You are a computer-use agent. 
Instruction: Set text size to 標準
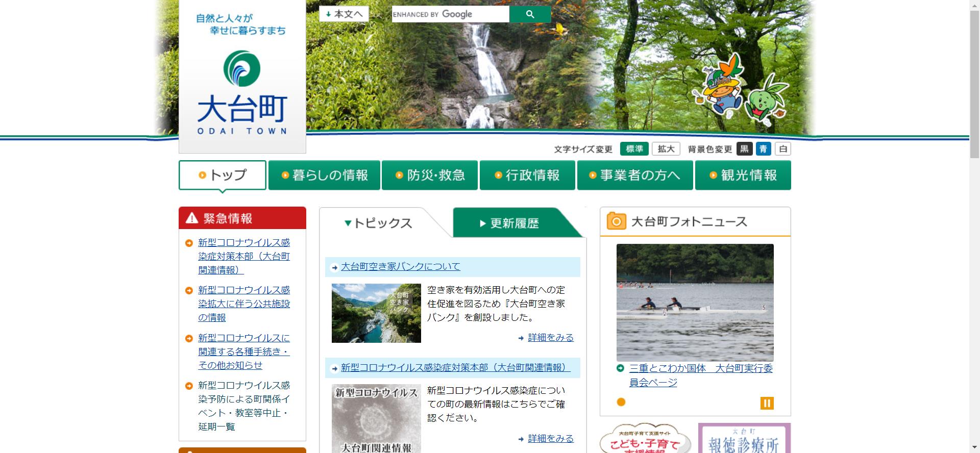pyautogui.click(x=634, y=148)
